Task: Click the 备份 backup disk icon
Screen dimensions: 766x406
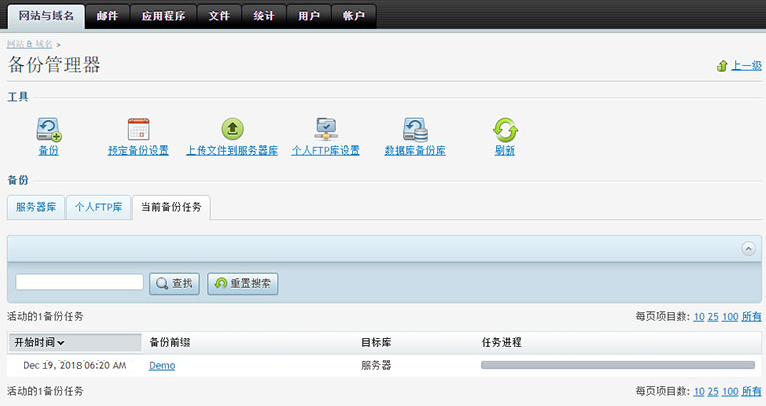Action: pyautogui.click(x=49, y=129)
